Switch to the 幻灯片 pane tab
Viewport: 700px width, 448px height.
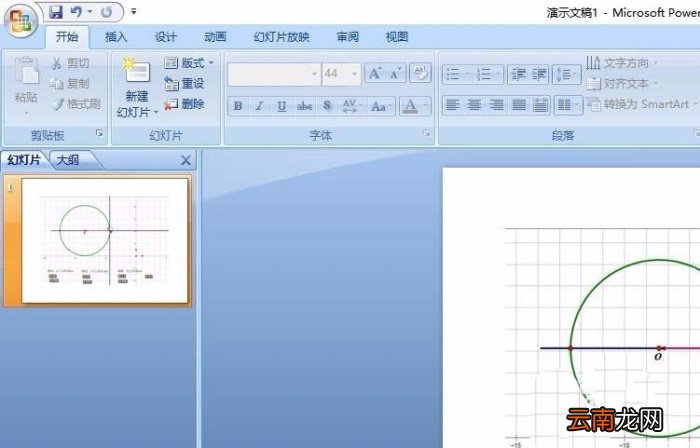(x=23, y=160)
